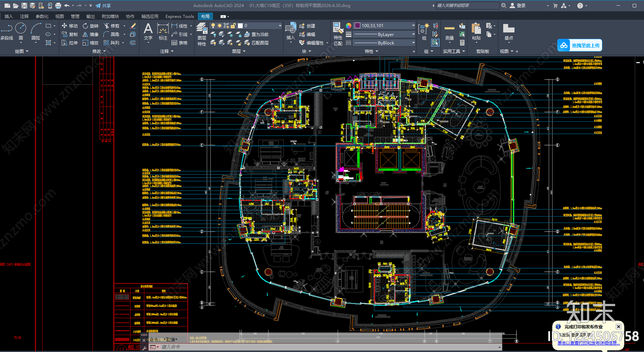Viewport: 644px width, 352px height.
Task: Click the Erase tool in Modify panel
Action: tap(133, 26)
